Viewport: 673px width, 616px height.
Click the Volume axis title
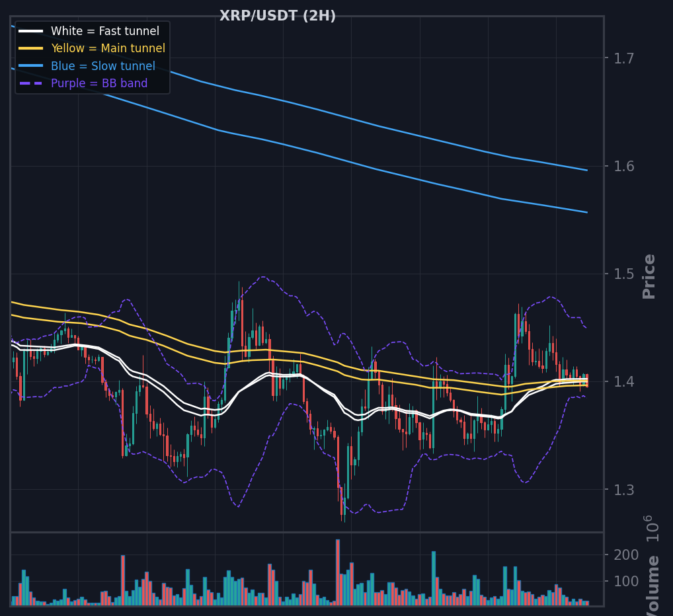click(653, 586)
